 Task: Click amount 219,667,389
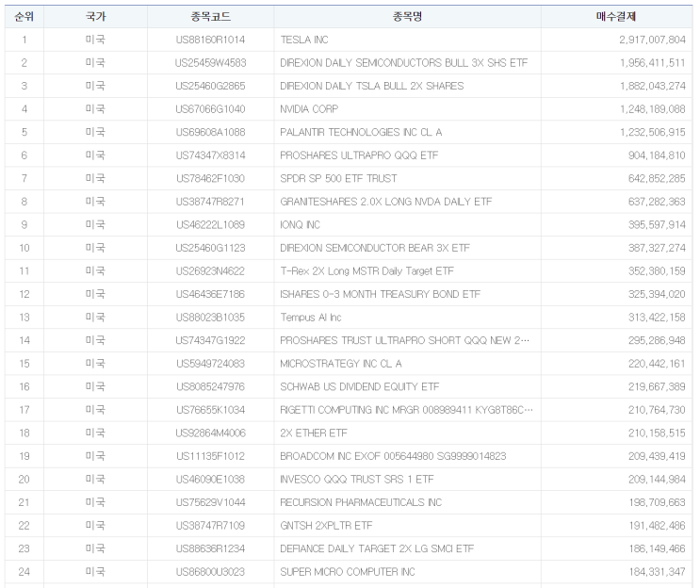pos(657,386)
